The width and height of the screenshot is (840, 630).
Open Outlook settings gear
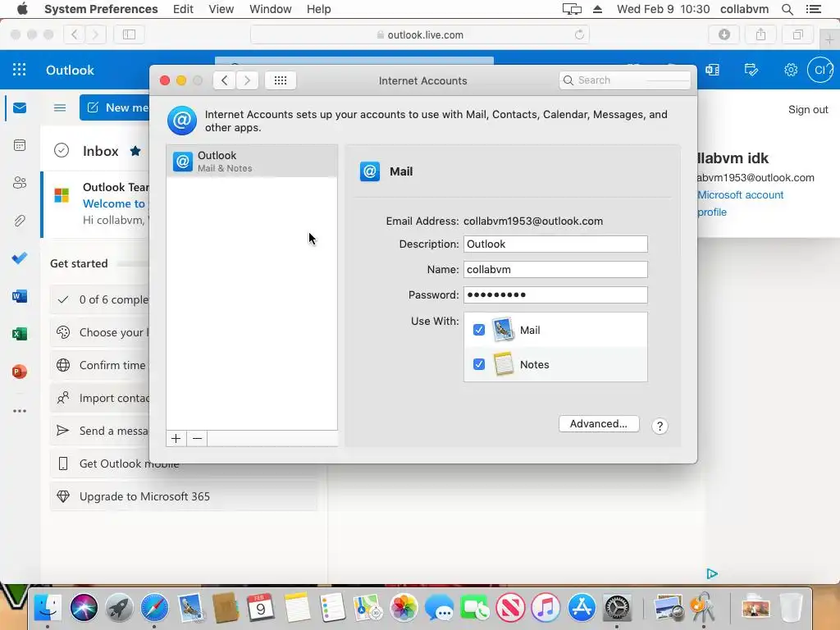791,70
